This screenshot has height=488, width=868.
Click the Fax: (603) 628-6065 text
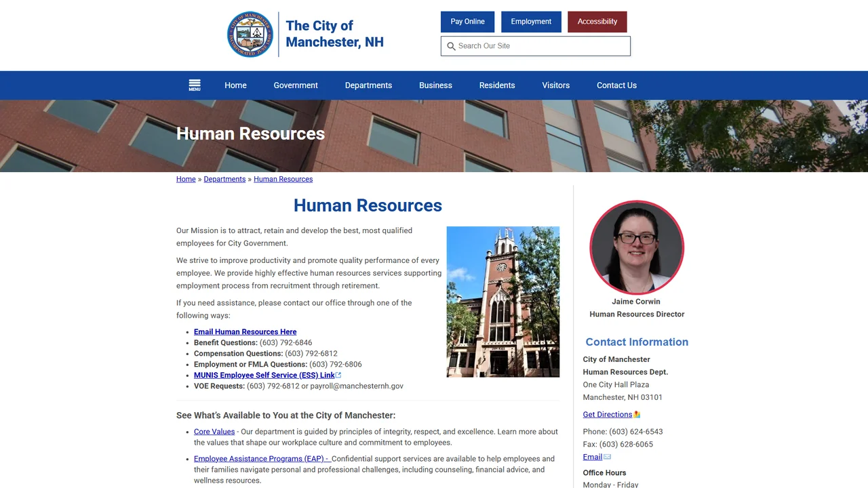(618, 445)
